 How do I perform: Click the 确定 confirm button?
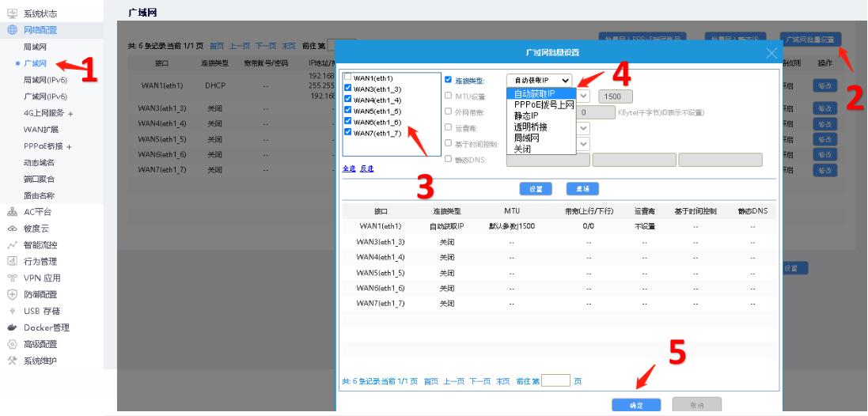coord(636,405)
